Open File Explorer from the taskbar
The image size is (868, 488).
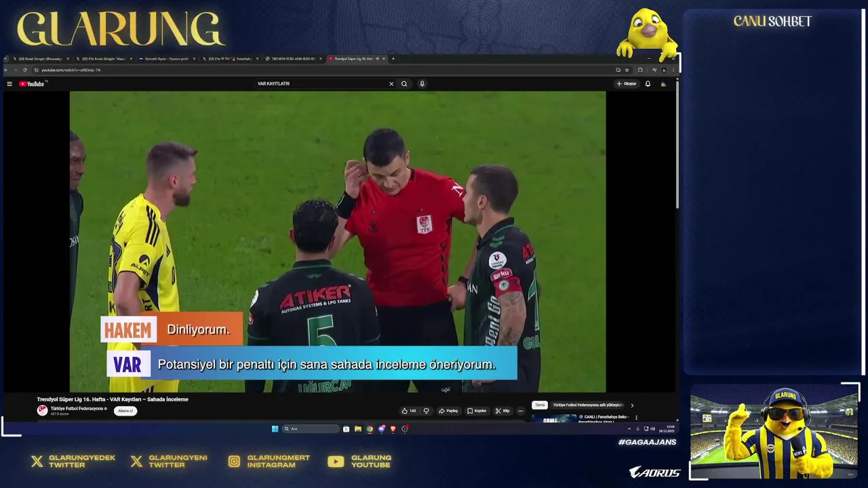[358, 429]
